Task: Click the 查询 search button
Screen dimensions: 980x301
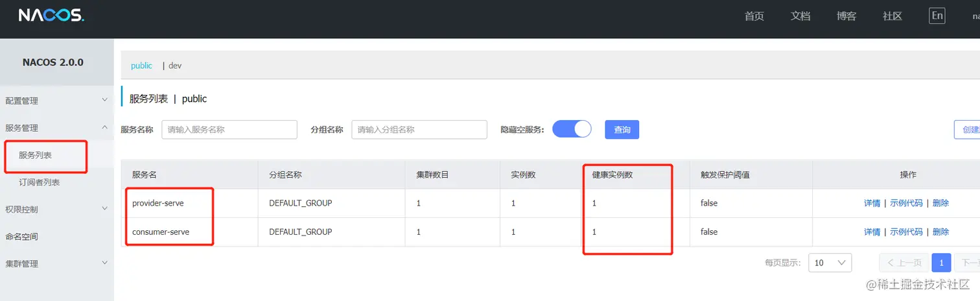Action: (x=622, y=130)
